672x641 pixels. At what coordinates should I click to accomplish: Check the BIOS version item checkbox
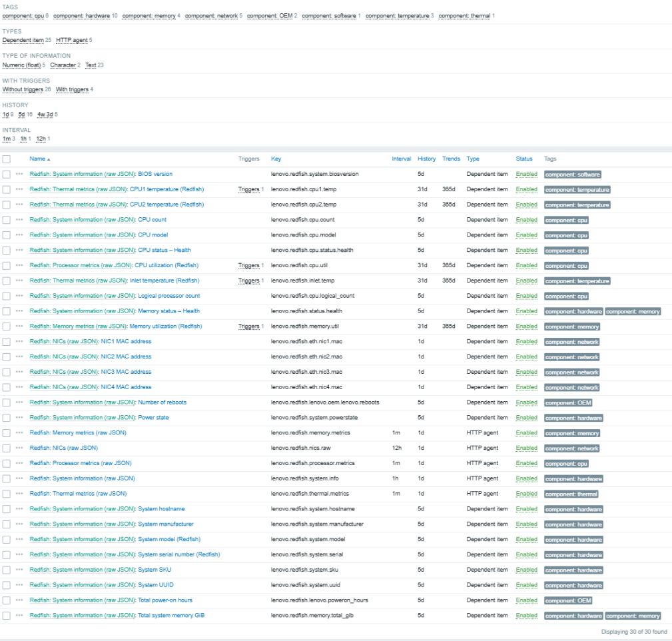tap(7, 175)
